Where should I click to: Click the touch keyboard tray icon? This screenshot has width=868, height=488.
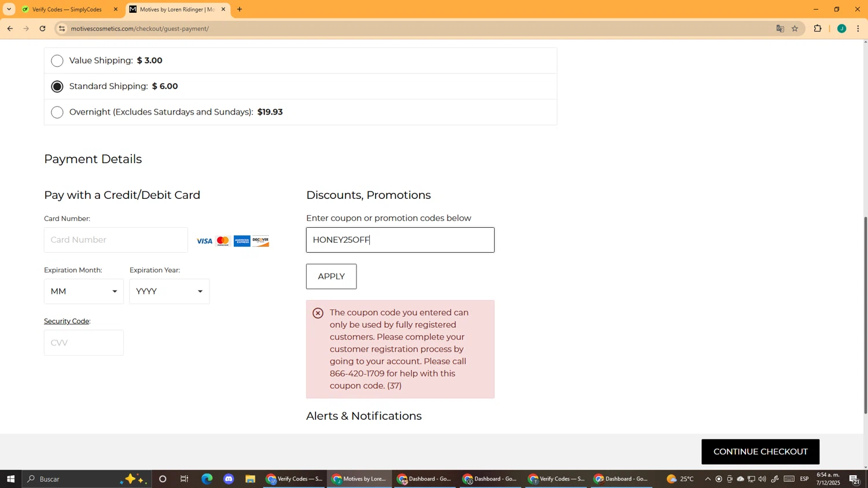789,479
